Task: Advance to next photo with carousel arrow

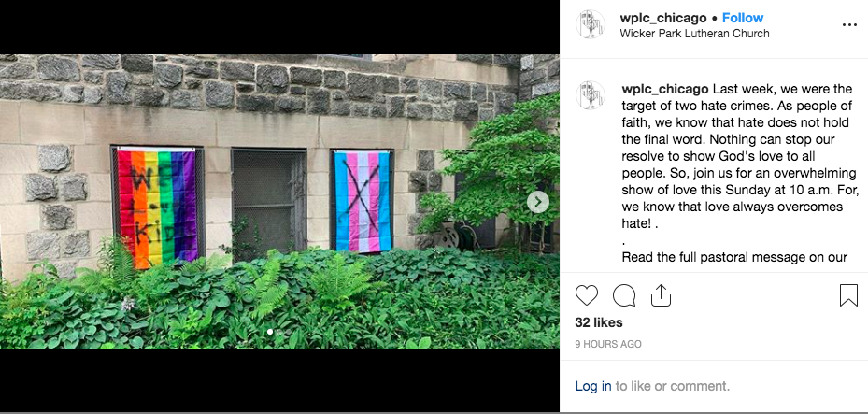Action: coord(538,202)
